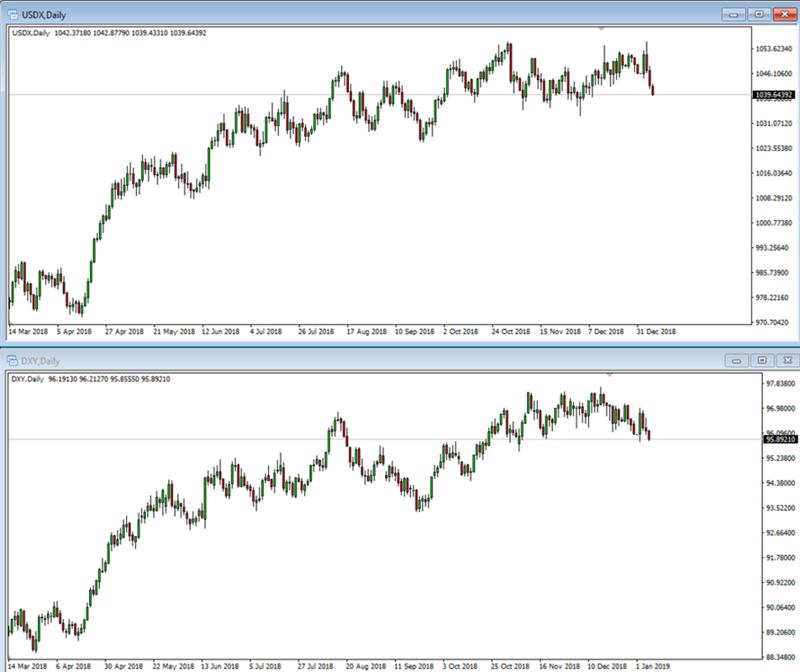The height and width of the screenshot is (672, 800).
Task: Click 95.23800 on DXY price scale
Action: [781, 459]
